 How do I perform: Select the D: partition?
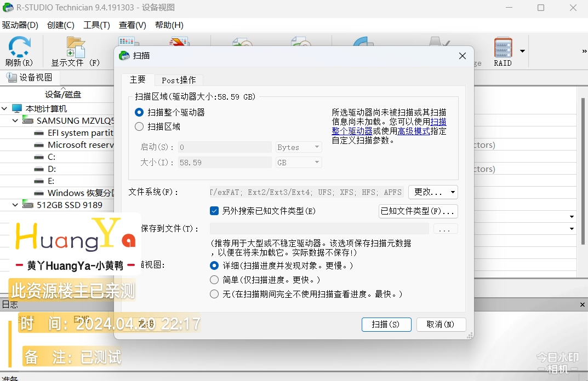44,169
